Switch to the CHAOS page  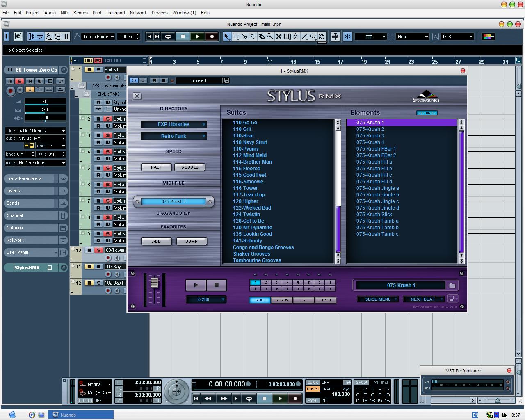tap(281, 300)
